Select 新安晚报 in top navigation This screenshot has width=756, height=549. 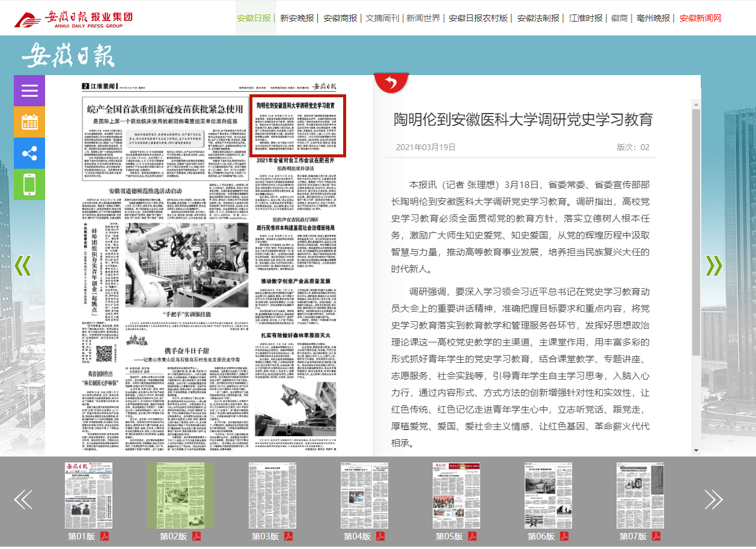tap(297, 18)
